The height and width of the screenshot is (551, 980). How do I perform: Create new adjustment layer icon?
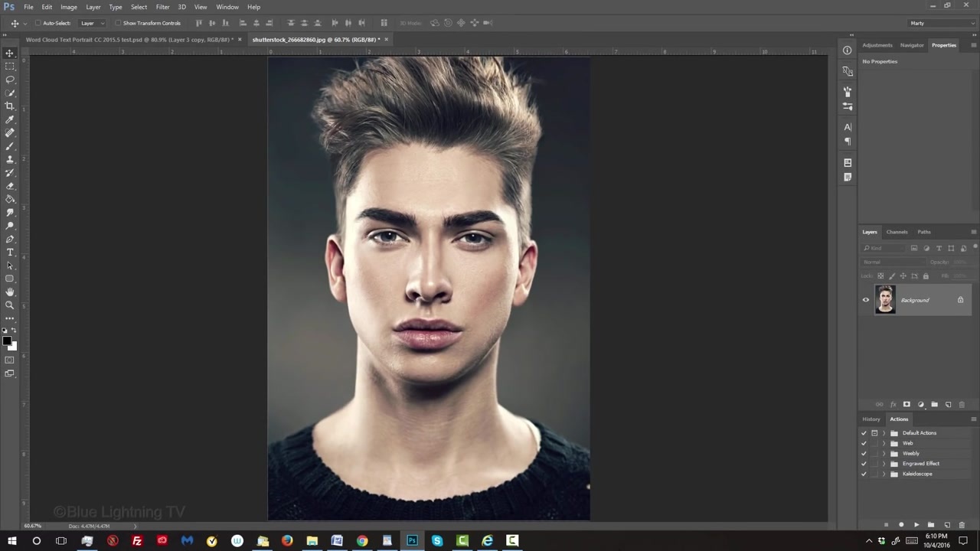tap(920, 405)
